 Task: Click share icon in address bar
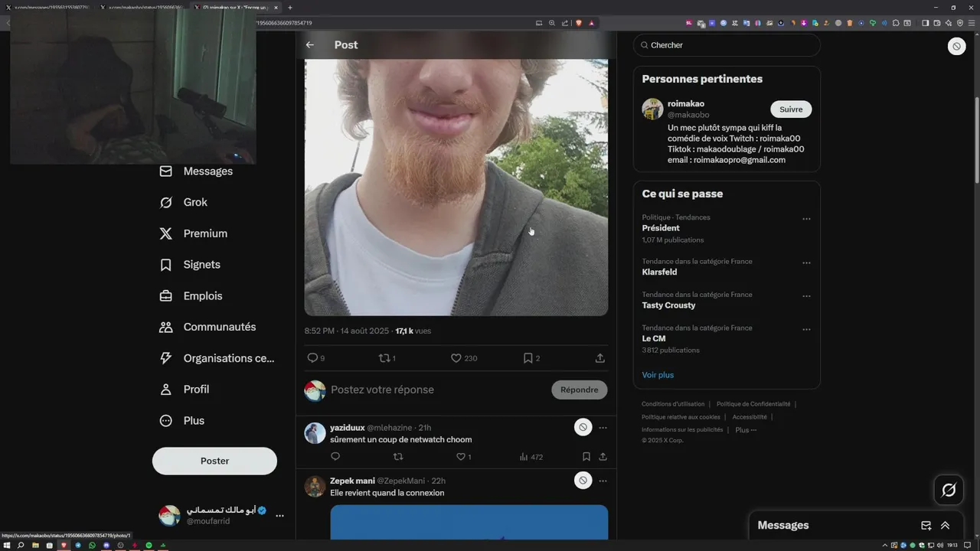[x=565, y=23]
